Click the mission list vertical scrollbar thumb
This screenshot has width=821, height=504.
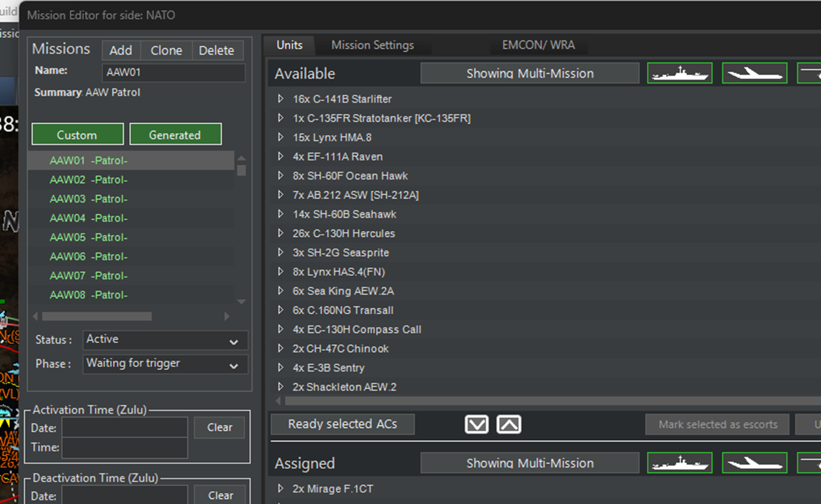point(242,170)
